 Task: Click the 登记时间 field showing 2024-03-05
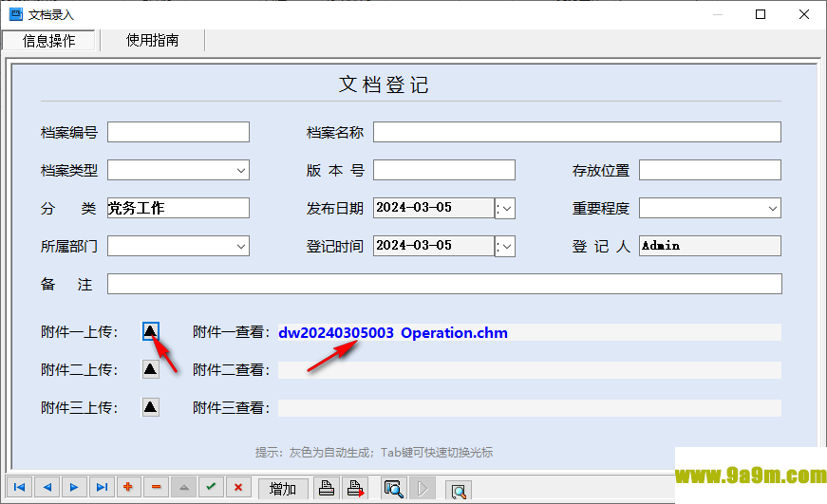click(x=434, y=246)
